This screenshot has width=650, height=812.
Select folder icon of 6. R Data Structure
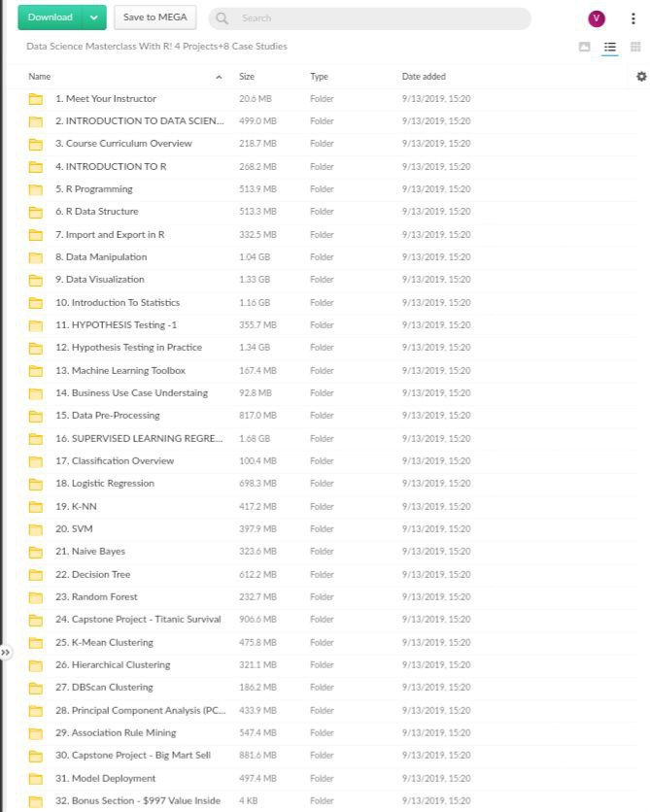[x=36, y=212]
